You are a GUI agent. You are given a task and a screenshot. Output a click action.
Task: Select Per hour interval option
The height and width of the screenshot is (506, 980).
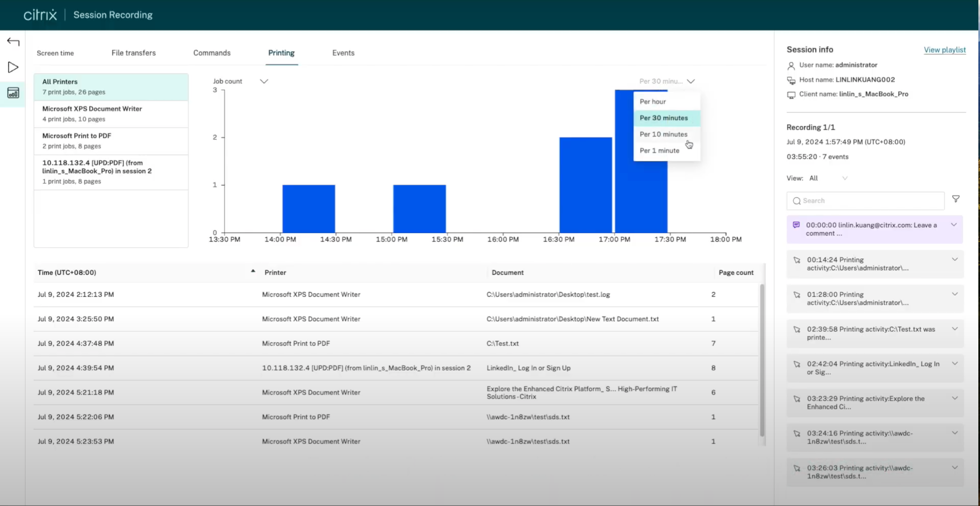click(x=652, y=102)
